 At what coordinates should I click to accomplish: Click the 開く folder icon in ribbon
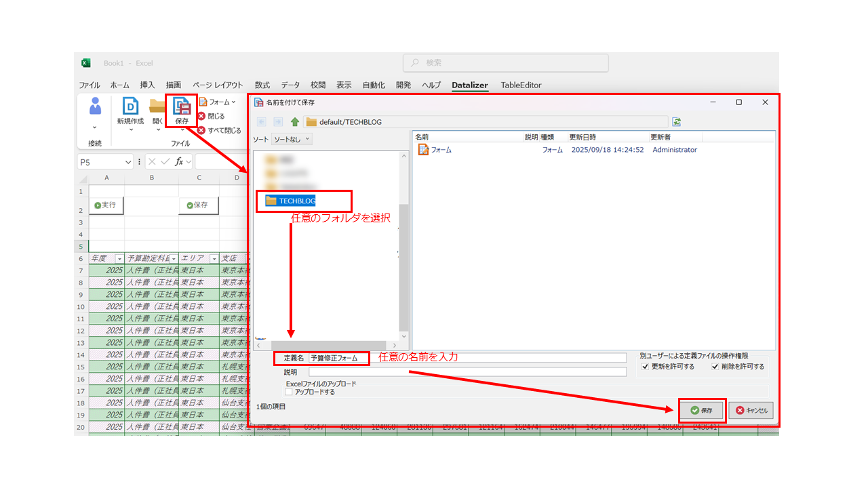point(157,106)
